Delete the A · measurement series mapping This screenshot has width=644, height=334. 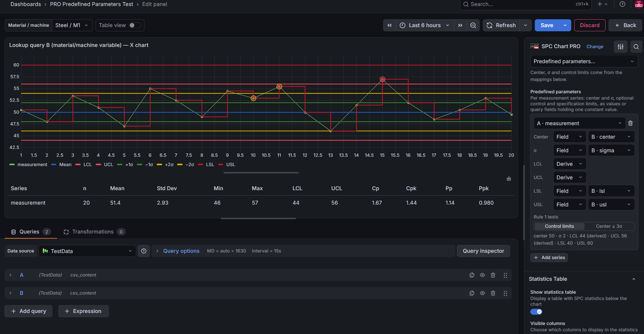click(x=630, y=123)
